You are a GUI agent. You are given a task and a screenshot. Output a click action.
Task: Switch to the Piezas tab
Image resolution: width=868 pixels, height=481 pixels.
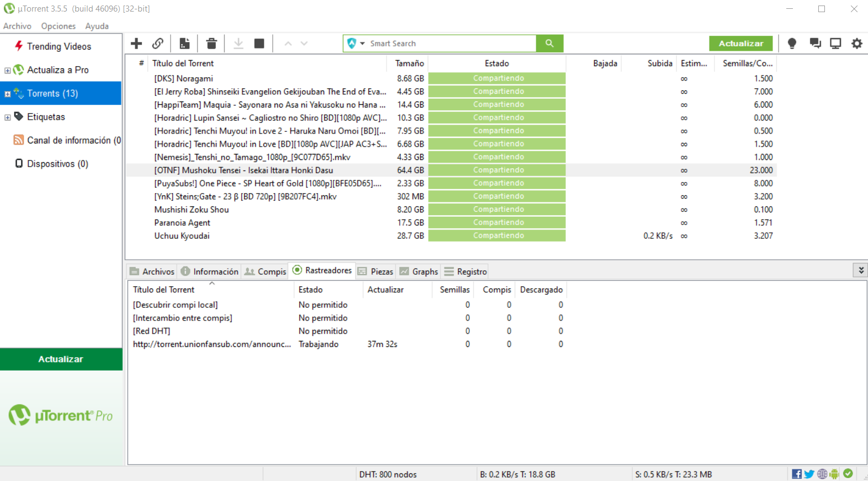(375, 271)
